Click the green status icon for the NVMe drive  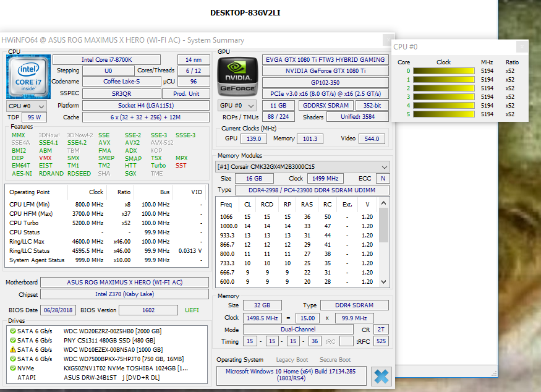[x=13, y=368]
